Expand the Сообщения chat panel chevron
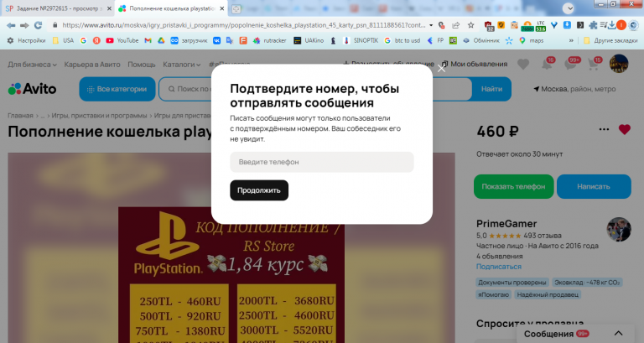Screen dimensions: 644x343 tap(618, 334)
